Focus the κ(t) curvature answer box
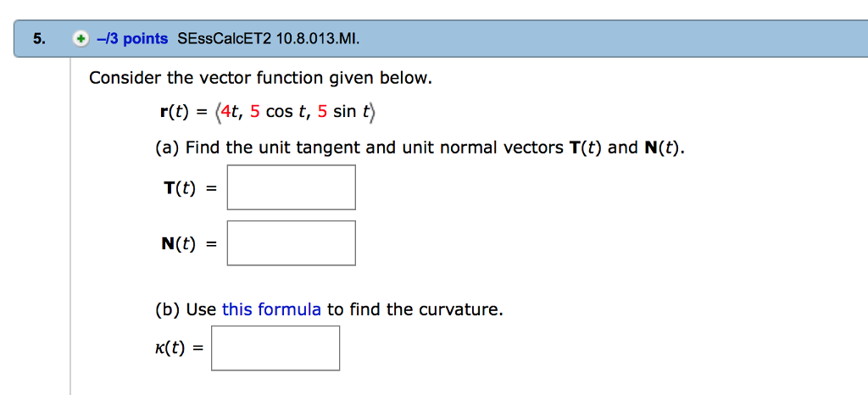 pos(275,348)
